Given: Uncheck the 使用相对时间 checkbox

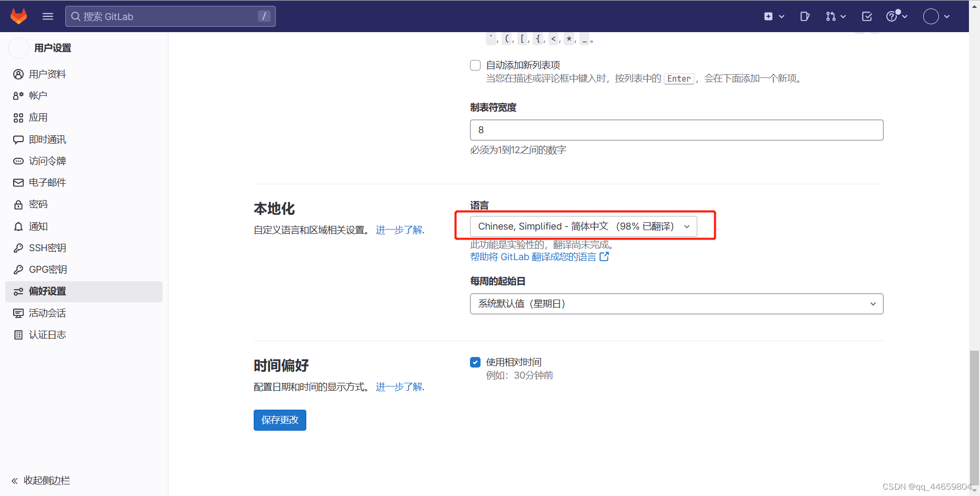Looking at the screenshot, I should 475,362.
